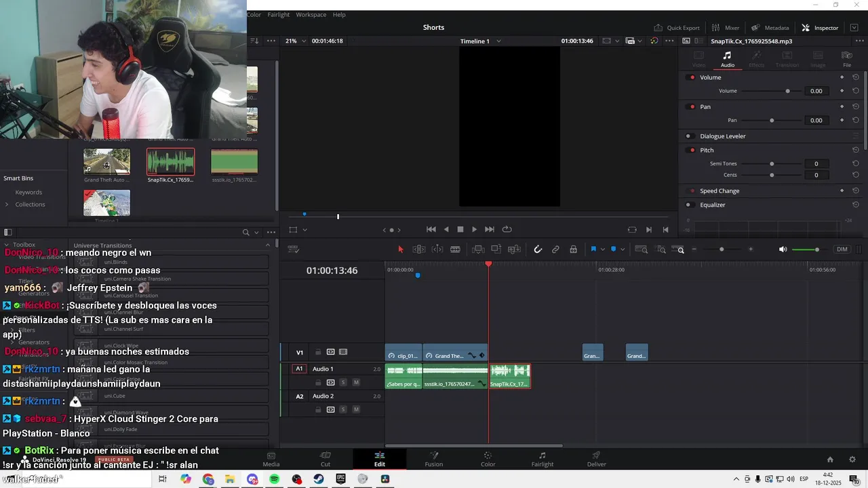The height and width of the screenshot is (488, 868).
Task: Click the Overwrite Clip icon
Action: [496, 249]
